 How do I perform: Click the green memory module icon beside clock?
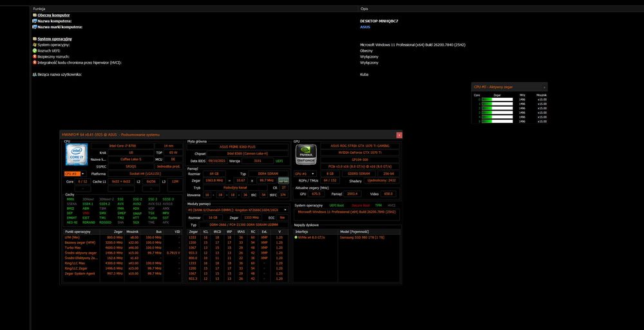click(283, 180)
